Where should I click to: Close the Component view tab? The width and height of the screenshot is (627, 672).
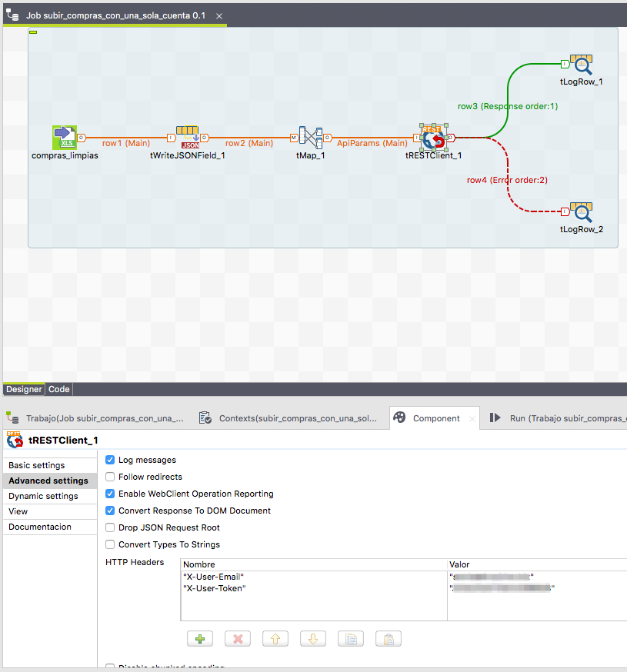[x=472, y=419]
